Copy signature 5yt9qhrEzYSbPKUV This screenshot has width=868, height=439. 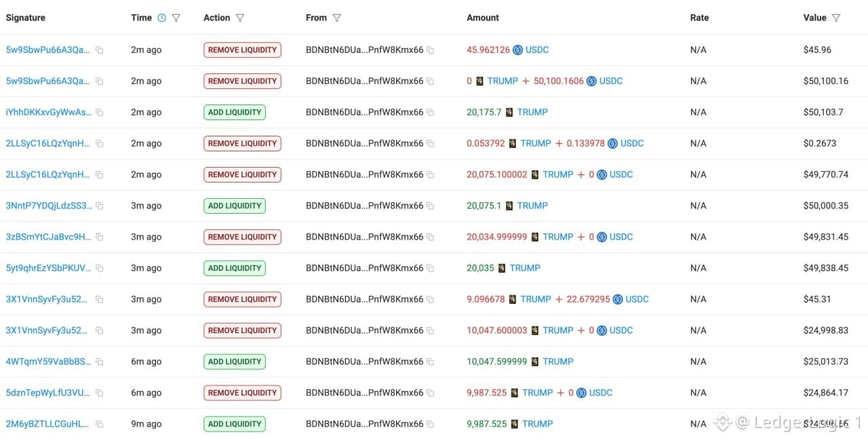(x=99, y=269)
